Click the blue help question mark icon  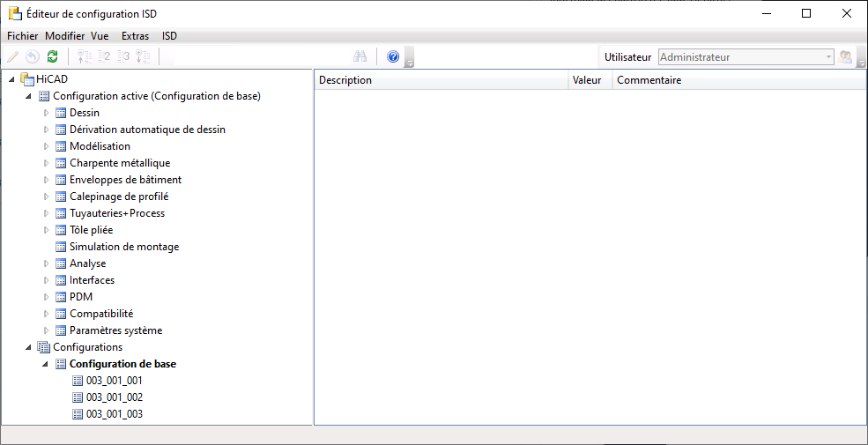[393, 56]
